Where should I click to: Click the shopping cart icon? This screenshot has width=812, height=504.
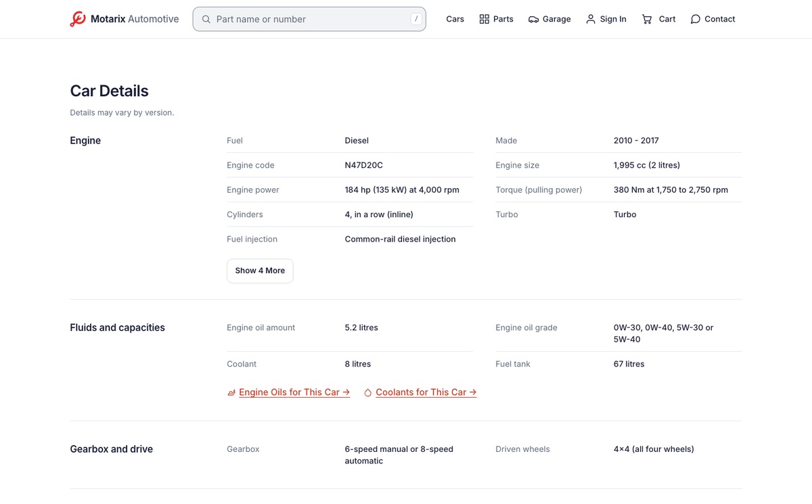(647, 19)
